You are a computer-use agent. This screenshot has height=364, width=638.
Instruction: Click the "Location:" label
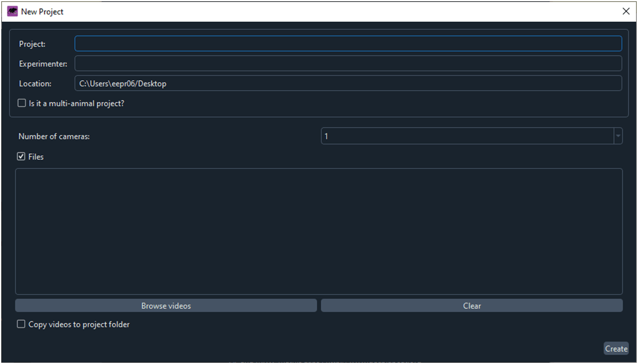[35, 84]
